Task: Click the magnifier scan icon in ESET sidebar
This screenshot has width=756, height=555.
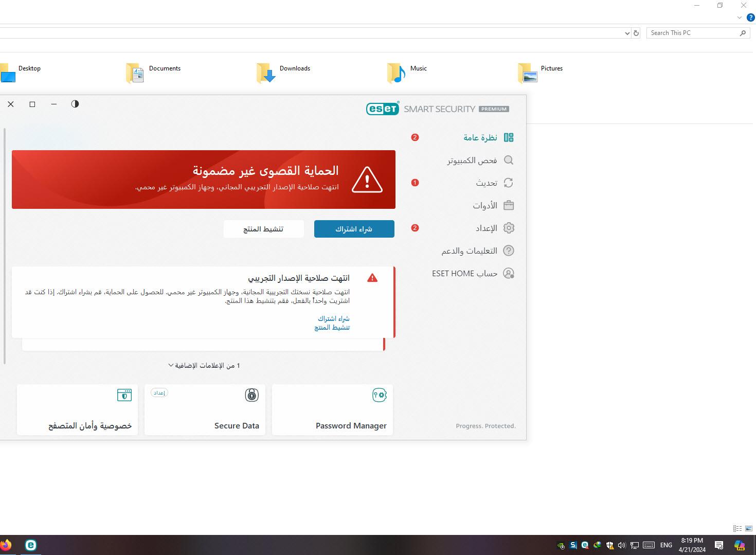Action: [x=509, y=160]
